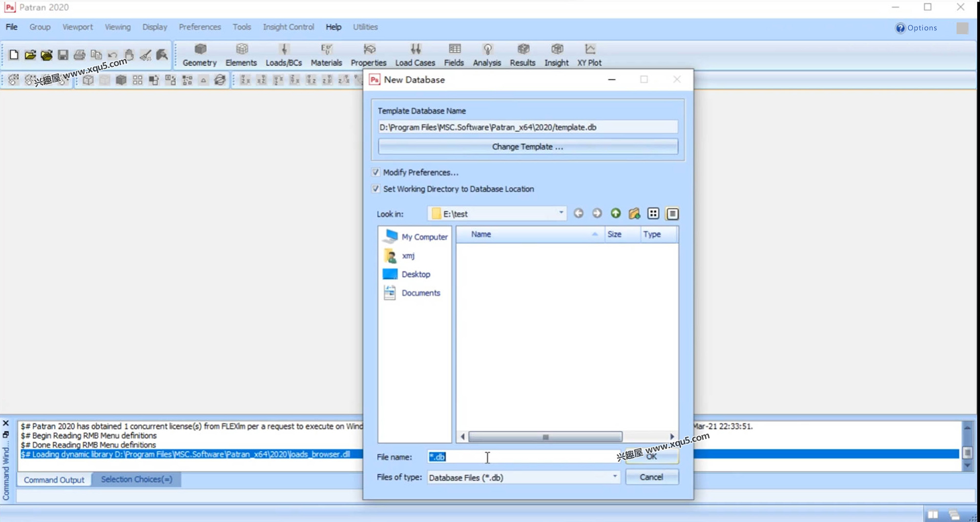Open the XY Plot icon
The height and width of the screenshot is (522, 980).
pyautogui.click(x=589, y=55)
